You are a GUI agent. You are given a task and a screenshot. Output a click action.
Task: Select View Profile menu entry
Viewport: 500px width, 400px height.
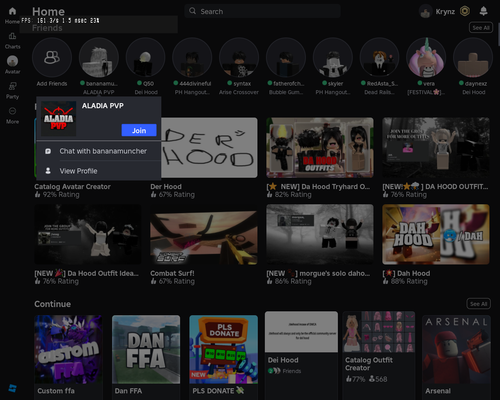pos(99,171)
